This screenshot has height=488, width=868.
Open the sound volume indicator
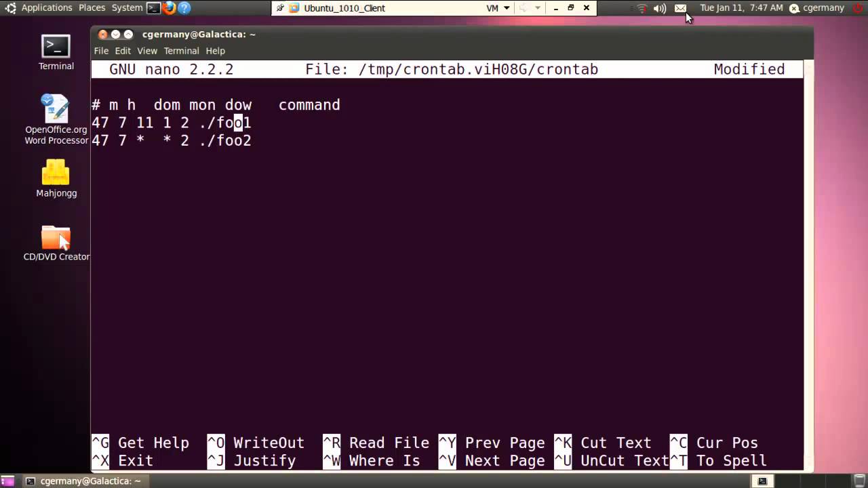point(660,8)
